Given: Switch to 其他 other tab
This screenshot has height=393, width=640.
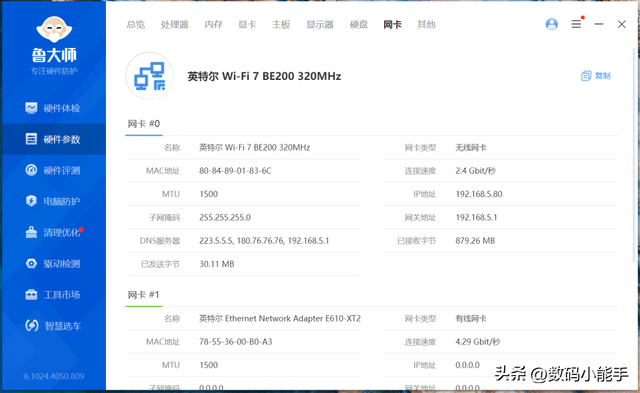Looking at the screenshot, I should [426, 24].
